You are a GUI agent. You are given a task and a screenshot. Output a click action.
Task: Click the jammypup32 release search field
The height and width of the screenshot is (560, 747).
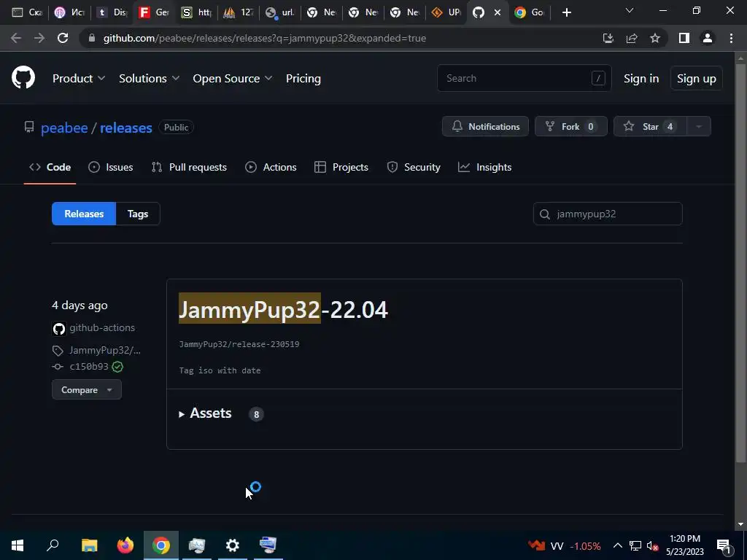(608, 214)
